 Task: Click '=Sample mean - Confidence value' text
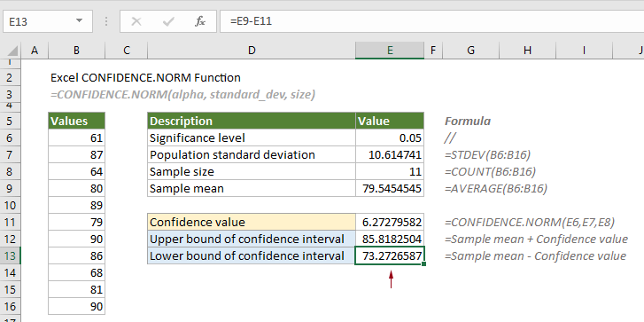click(536, 256)
